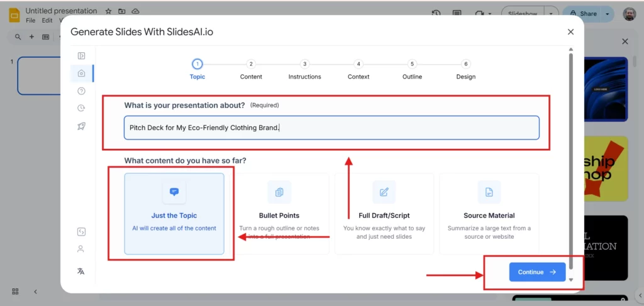Viewport: 644px width, 306px height.
Task: Open the code brackets icon in sidebar
Action: click(80, 232)
